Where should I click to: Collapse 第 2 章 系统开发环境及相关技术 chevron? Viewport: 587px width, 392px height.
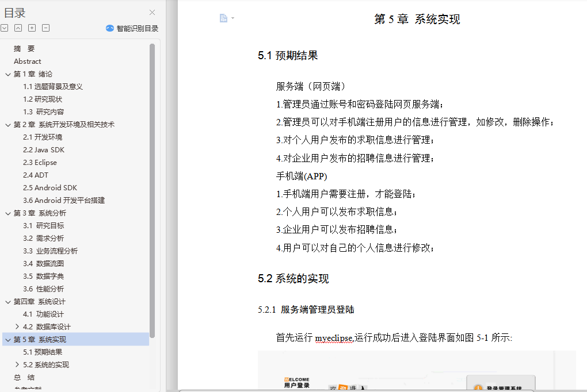tap(8, 125)
